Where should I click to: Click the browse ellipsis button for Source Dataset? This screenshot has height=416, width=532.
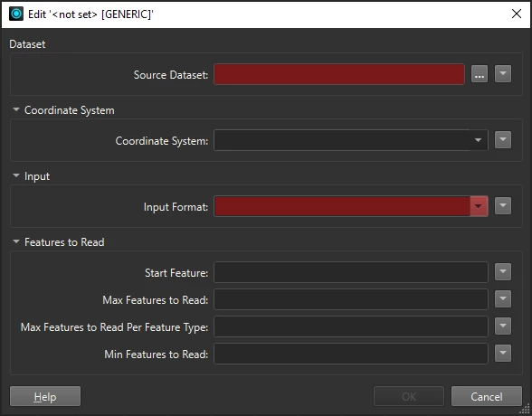pyautogui.click(x=480, y=74)
